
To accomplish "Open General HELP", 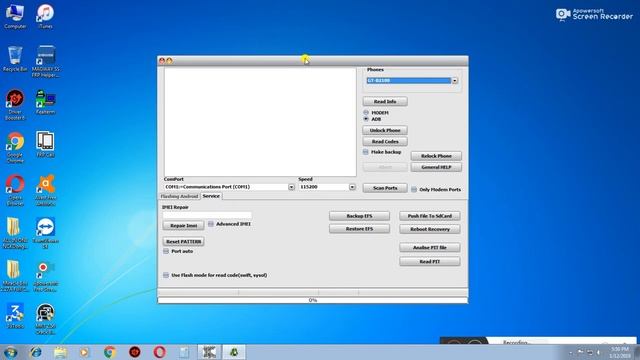I will pos(436,167).
